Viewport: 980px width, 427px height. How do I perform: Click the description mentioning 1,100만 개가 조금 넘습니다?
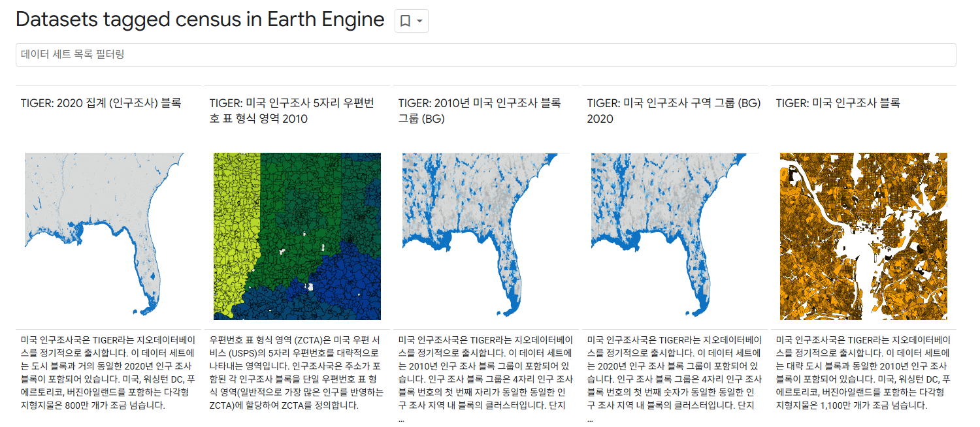tap(864, 373)
